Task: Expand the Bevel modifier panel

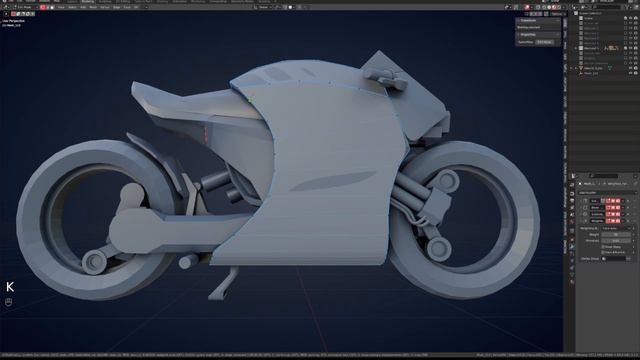Action: click(581, 207)
